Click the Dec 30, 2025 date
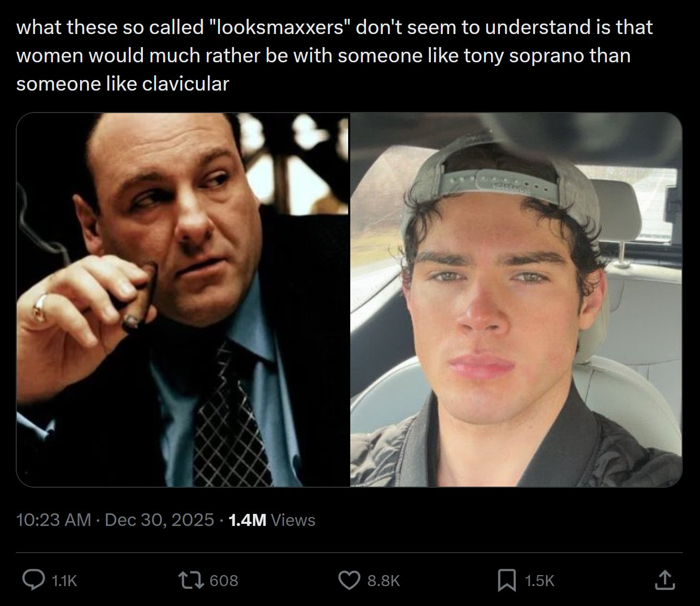The image size is (700, 606). (x=159, y=520)
